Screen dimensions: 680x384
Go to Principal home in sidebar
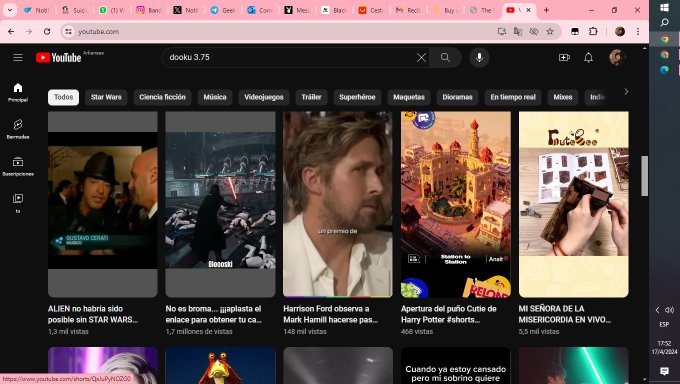pyautogui.click(x=18, y=92)
